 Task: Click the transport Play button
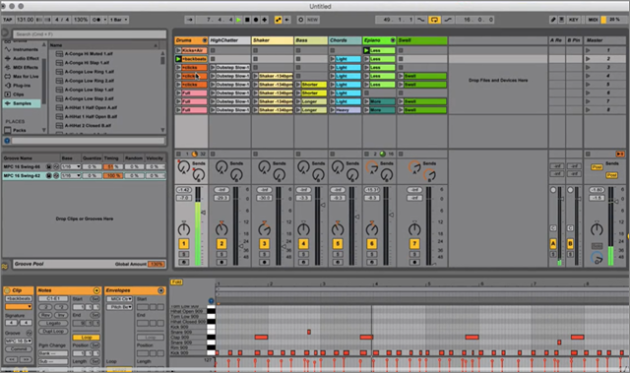pos(239,19)
